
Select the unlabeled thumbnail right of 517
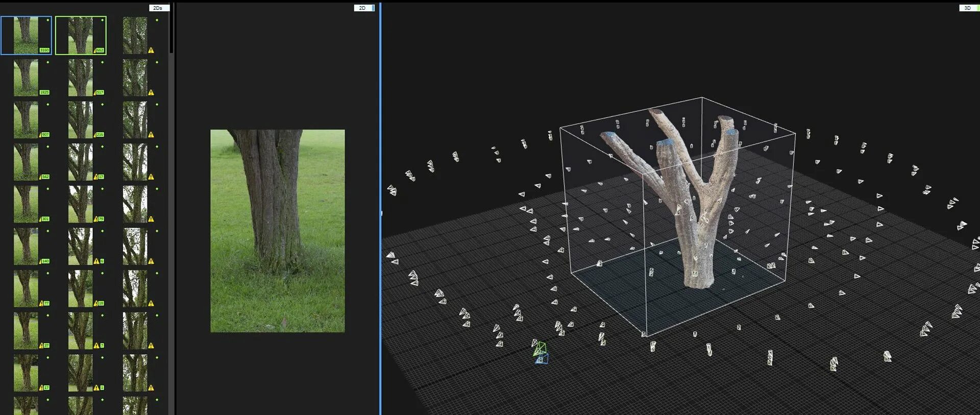pyautogui.click(x=135, y=78)
